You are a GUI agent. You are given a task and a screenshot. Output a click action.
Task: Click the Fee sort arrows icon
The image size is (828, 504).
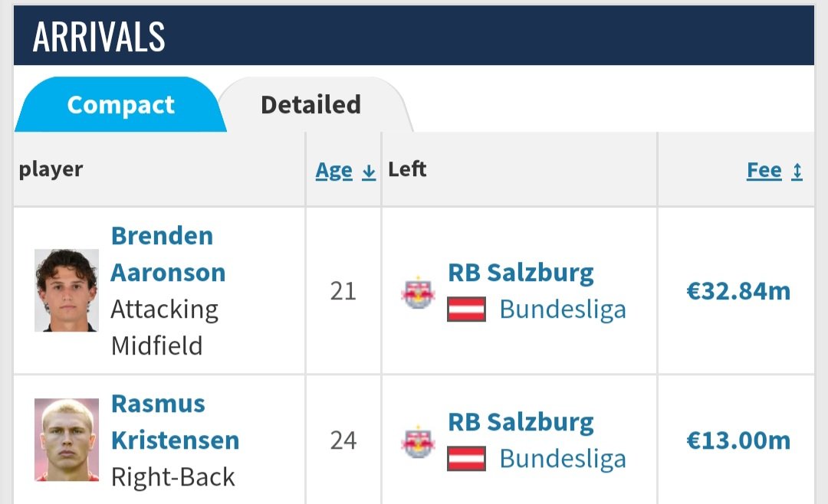(x=797, y=172)
